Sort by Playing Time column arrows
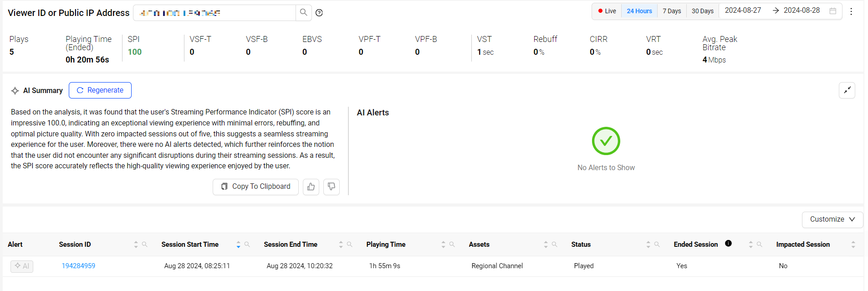 (443, 244)
